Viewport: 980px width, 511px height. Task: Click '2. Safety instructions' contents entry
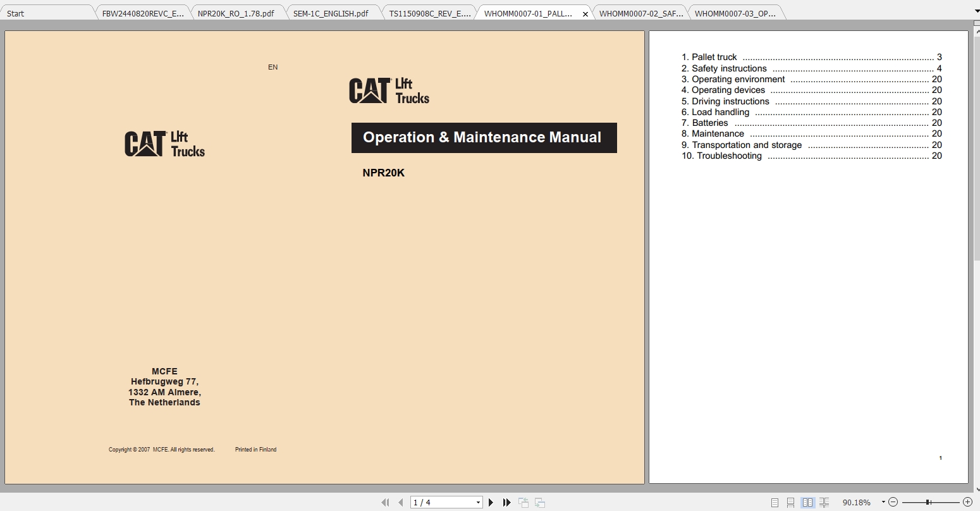tap(811, 68)
